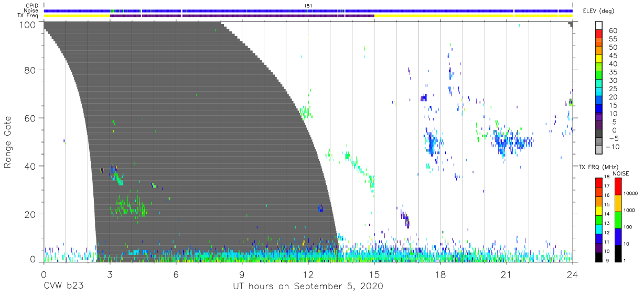Click the 20 tick on Range Gate axis
The image size is (644, 297).
[30, 214]
